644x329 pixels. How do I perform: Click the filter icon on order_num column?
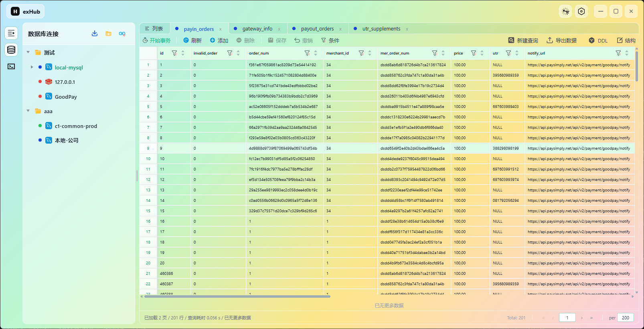point(307,53)
